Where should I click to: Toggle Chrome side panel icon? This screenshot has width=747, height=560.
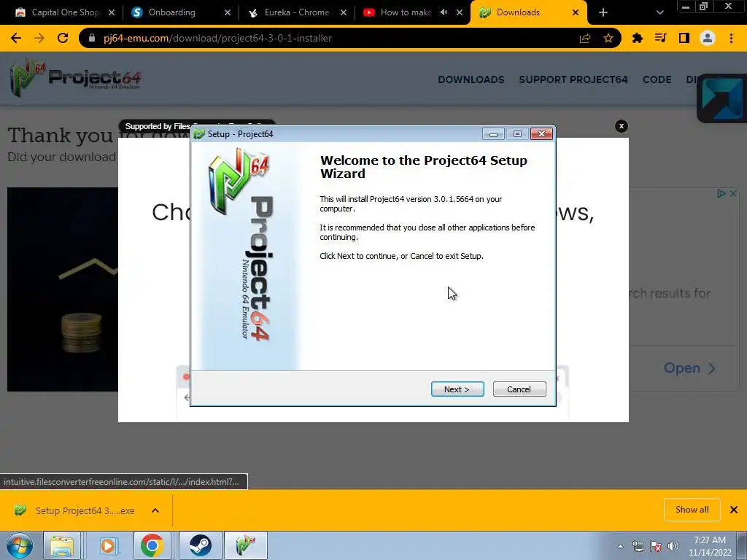pos(684,38)
